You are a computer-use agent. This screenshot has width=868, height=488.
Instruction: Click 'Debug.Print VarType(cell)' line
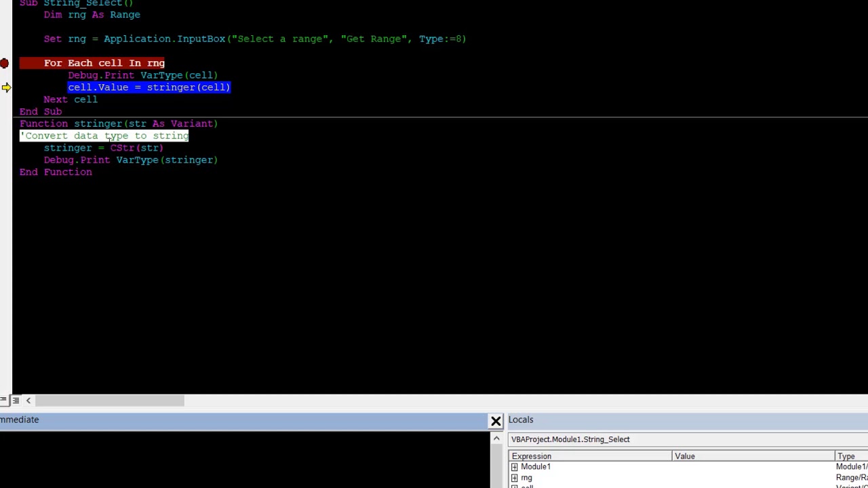(143, 75)
